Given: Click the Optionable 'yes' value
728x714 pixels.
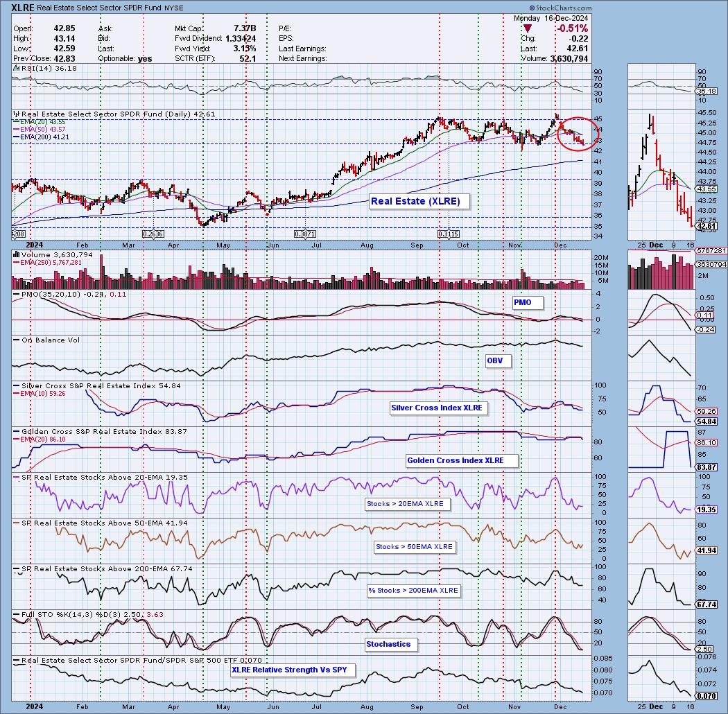Looking at the screenshot, I should tap(145, 58).
